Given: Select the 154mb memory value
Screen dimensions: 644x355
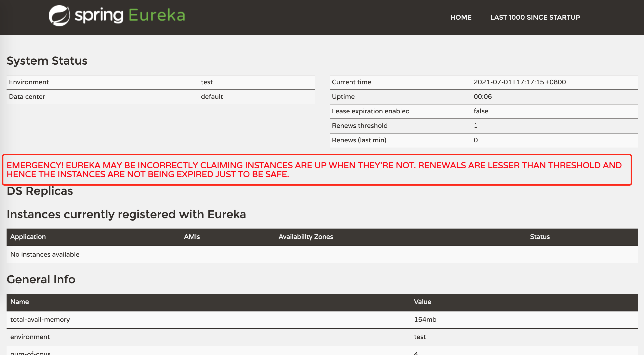Looking at the screenshot, I should pyautogui.click(x=425, y=319).
